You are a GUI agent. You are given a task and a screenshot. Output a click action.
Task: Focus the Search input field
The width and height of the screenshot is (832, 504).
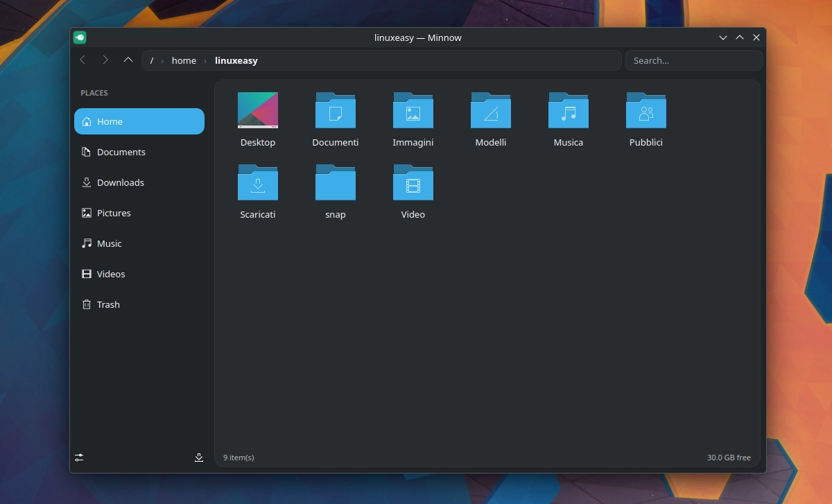click(x=693, y=60)
